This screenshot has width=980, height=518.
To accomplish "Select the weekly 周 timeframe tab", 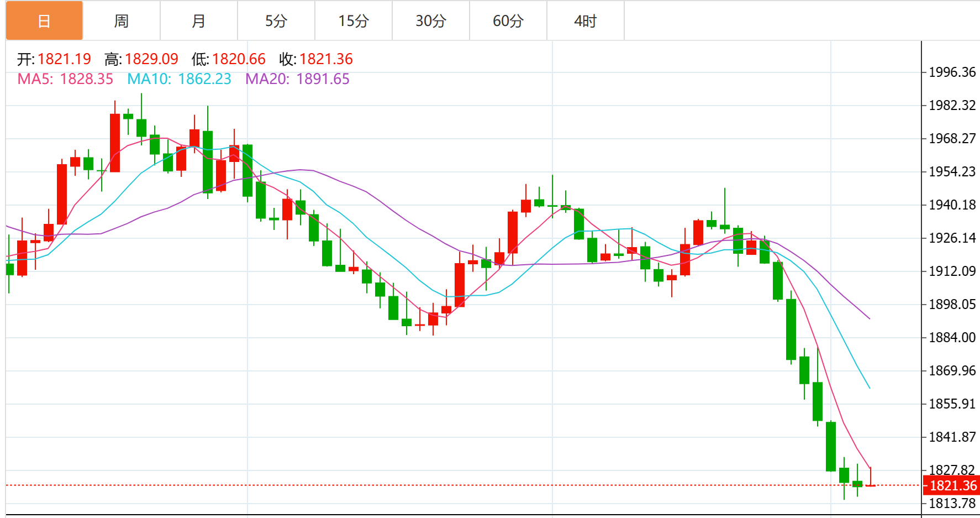I will [122, 21].
